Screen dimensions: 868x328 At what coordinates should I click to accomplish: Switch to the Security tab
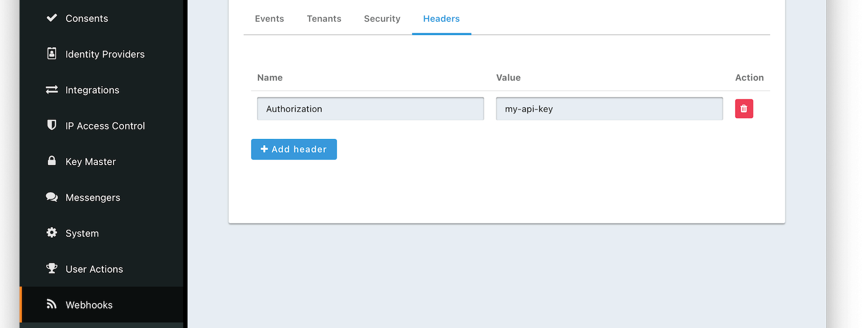coord(382,18)
